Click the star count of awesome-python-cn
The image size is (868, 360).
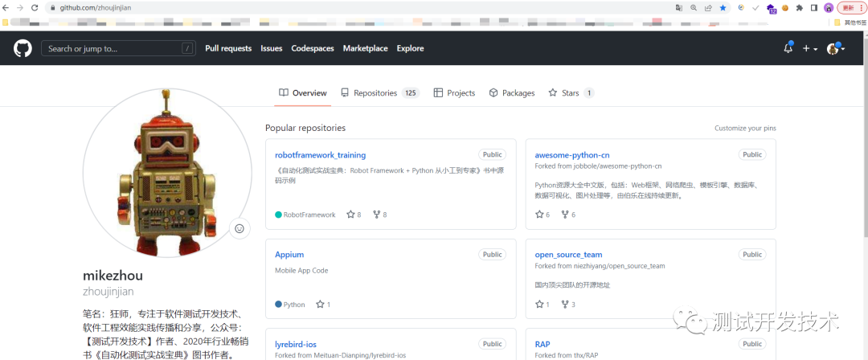click(542, 215)
